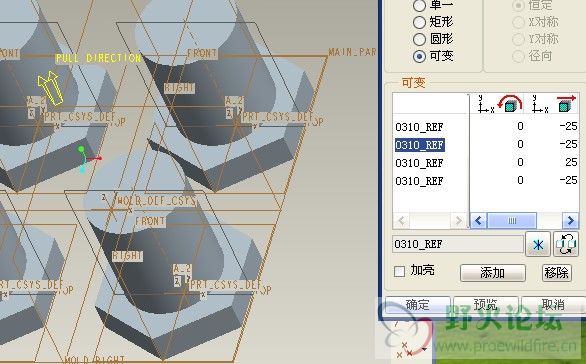Click the 25 translation value cell
The image size is (586, 364).
(571, 162)
